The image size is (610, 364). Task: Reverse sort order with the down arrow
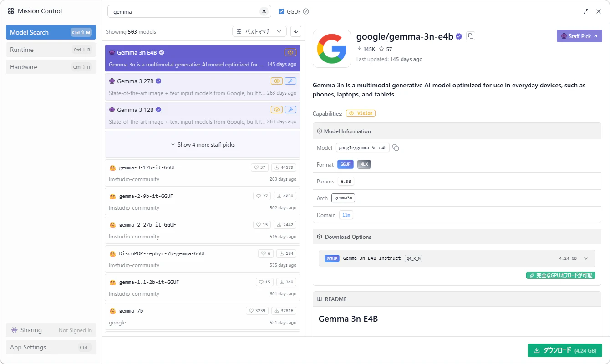click(296, 31)
